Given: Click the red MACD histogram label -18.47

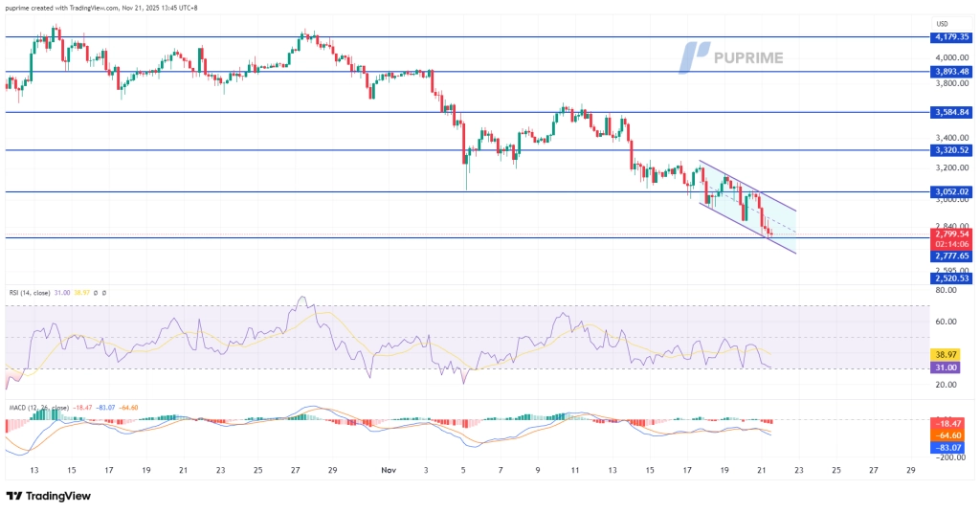Looking at the screenshot, I should [947, 422].
